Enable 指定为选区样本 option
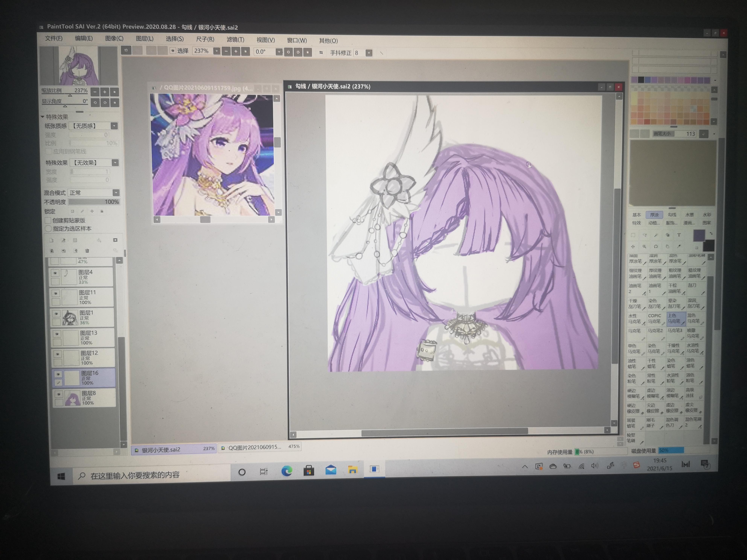The height and width of the screenshot is (560, 747). tap(48, 228)
